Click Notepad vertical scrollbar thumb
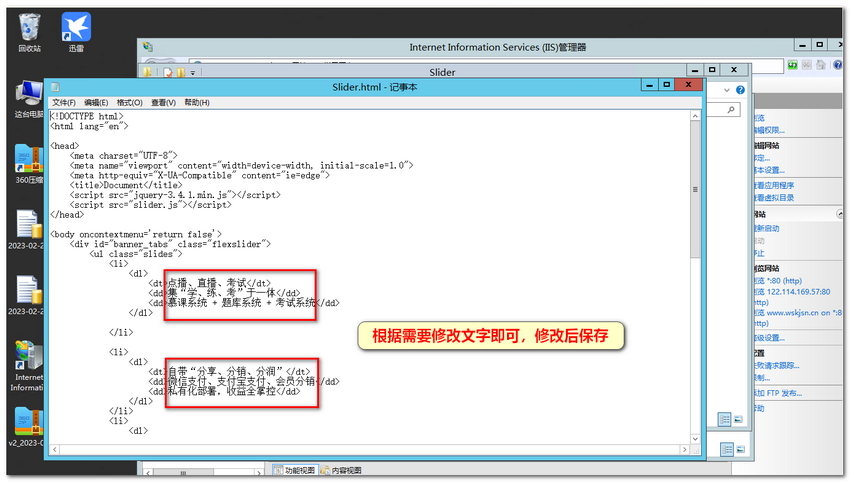This screenshot has height=482, width=850. [x=695, y=190]
